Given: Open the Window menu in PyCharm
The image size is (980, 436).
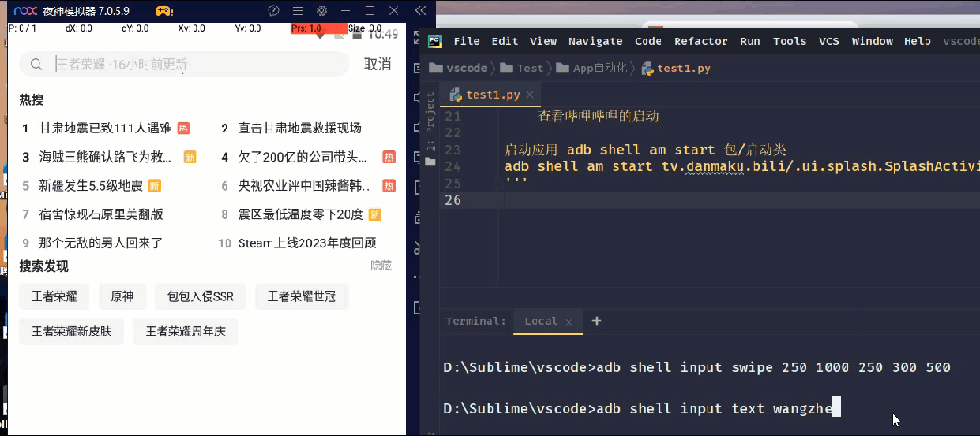Looking at the screenshot, I should (x=872, y=41).
